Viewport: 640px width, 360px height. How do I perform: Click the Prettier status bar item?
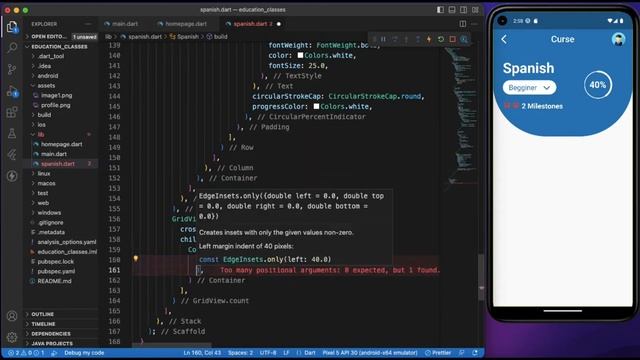point(438,353)
